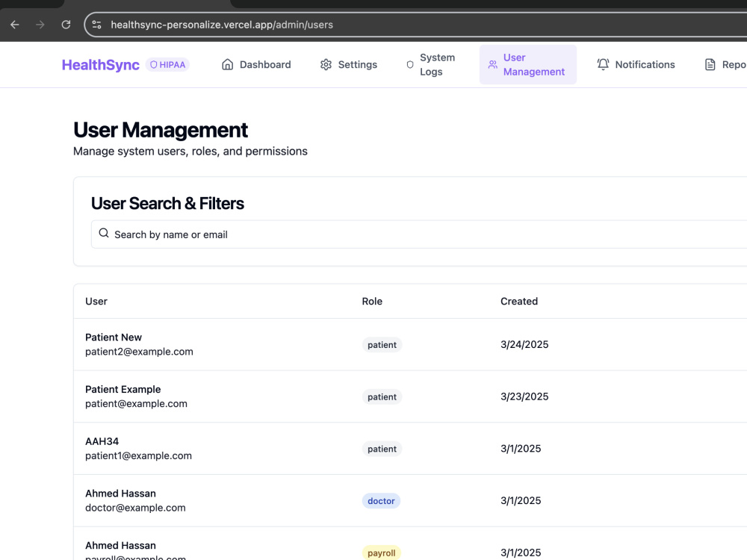This screenshot has height=560, width=747.
Task: Click the 3/24/2025 created date
Action: click(x=524, y=344)
